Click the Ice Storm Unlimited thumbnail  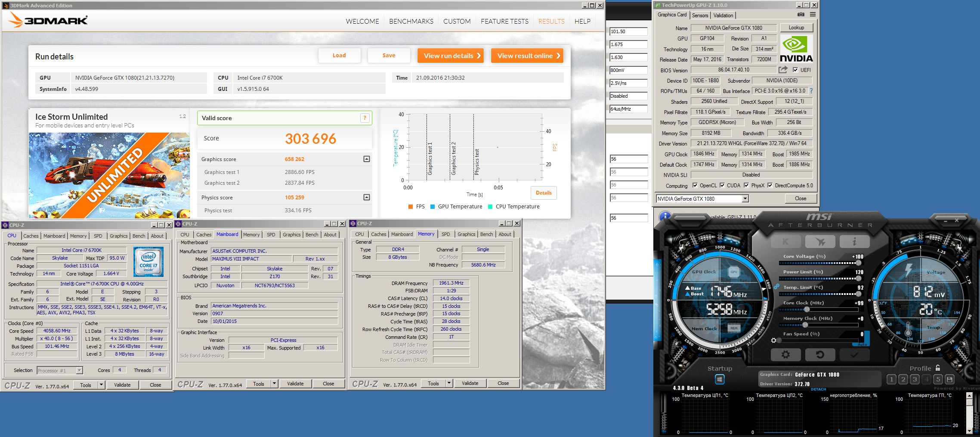tap(109, 175)
